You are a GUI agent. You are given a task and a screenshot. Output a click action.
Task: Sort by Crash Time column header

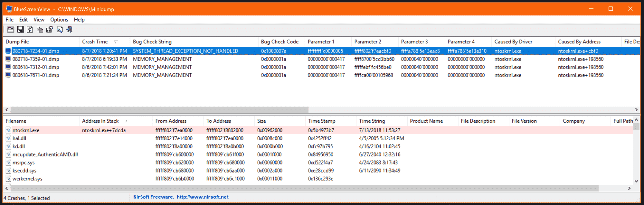(x=105, y=42)
